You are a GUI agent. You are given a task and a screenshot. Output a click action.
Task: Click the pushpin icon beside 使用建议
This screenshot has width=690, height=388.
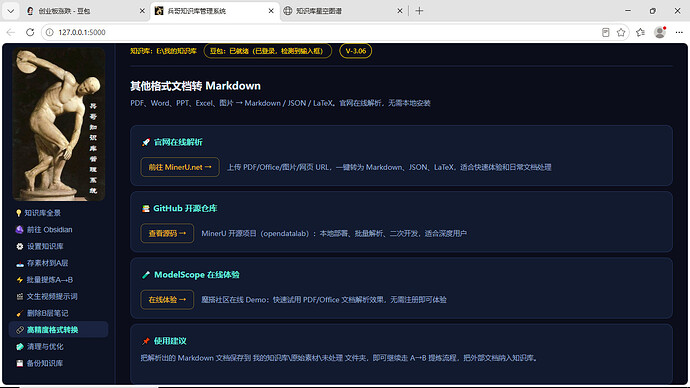[146, 341]
